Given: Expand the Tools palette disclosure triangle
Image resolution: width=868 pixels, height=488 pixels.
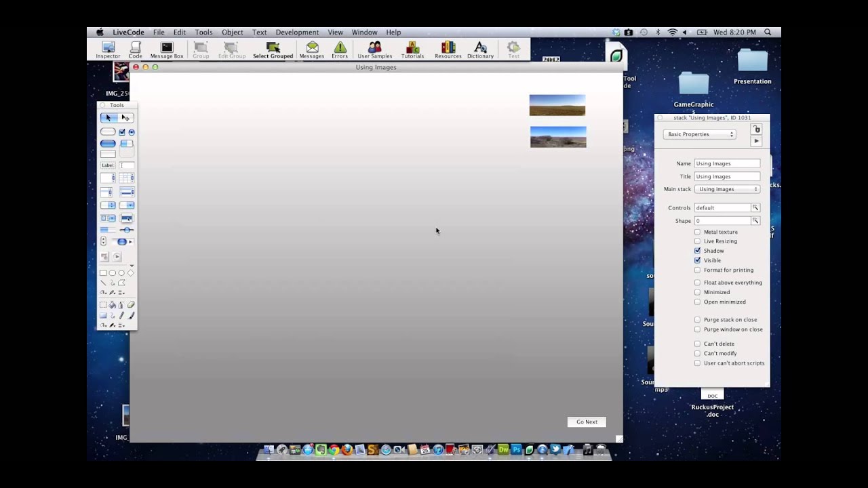Looking at the screenshot, I should (x=132, y=265).
